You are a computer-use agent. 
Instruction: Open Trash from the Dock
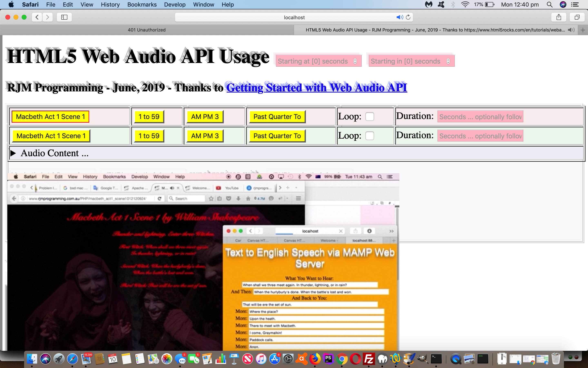point(556,359)
